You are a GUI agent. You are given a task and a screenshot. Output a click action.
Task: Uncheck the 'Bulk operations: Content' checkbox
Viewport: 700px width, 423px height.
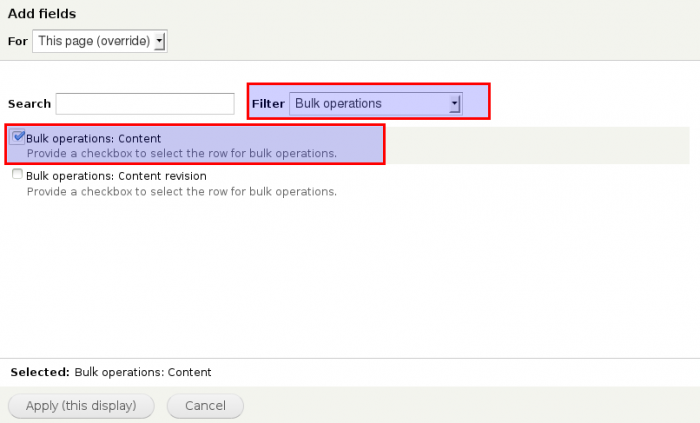click(18, 137)
